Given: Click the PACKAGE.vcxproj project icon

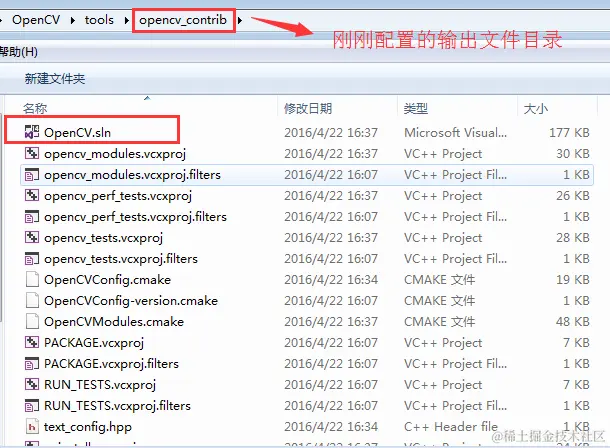Looking at the screenshot, I should click(x=32, y=342).
